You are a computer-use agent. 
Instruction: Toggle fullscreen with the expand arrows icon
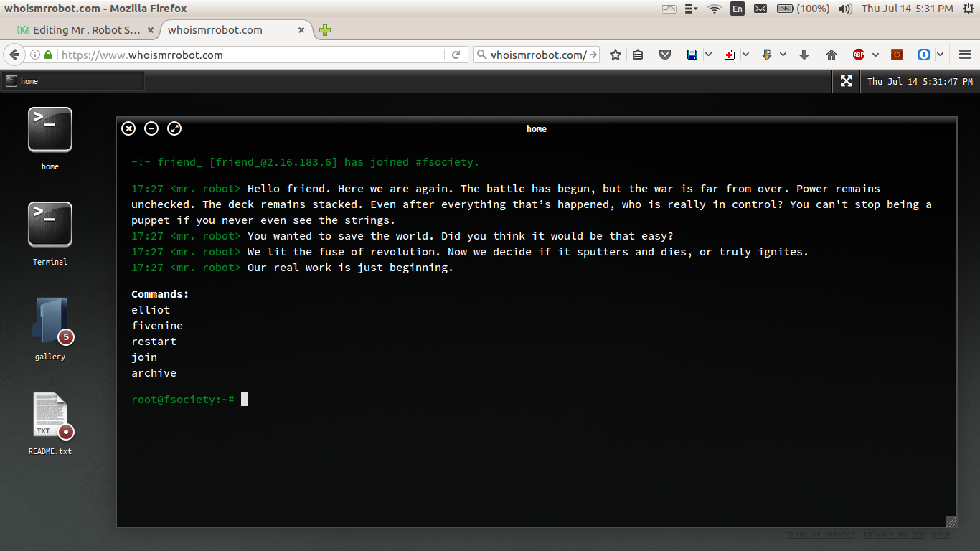coord(847,81)
